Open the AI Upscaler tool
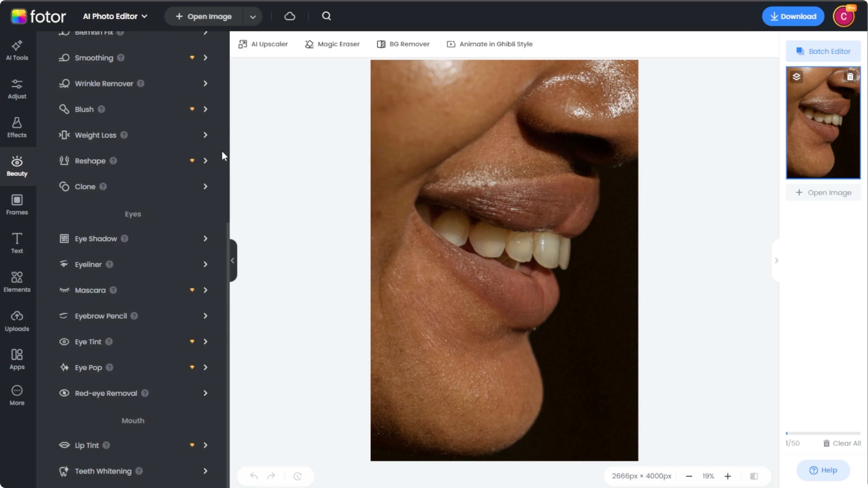The width and height of the screenshot is (868, 488). 263,44
